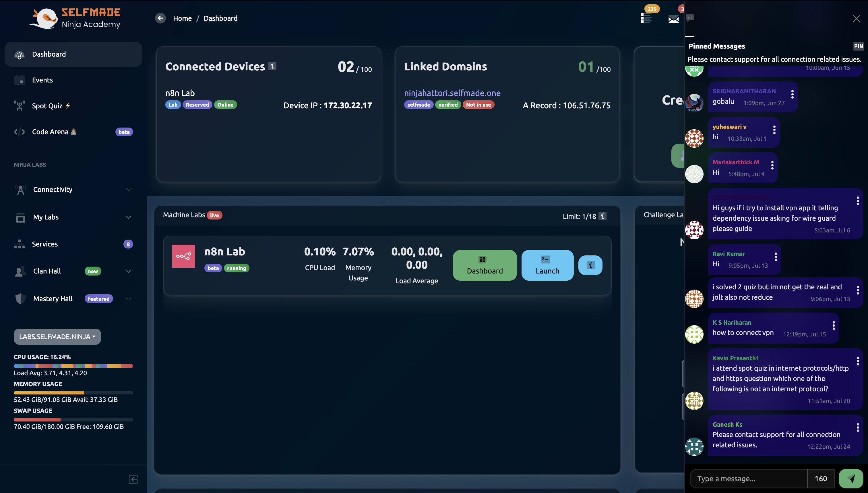Click the blue info button on n8n Lab row
Screen dimensions: 868x493
(x=590, y=265)
